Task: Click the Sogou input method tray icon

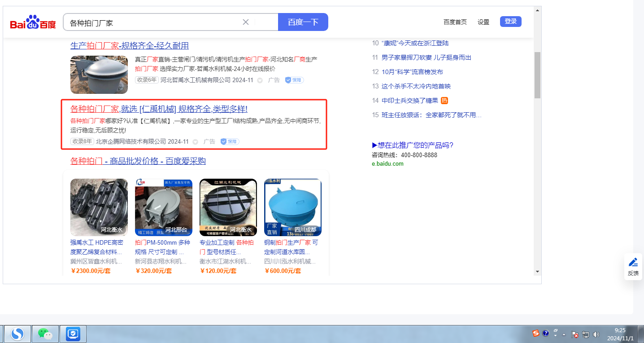Action: tap(536, 333)
